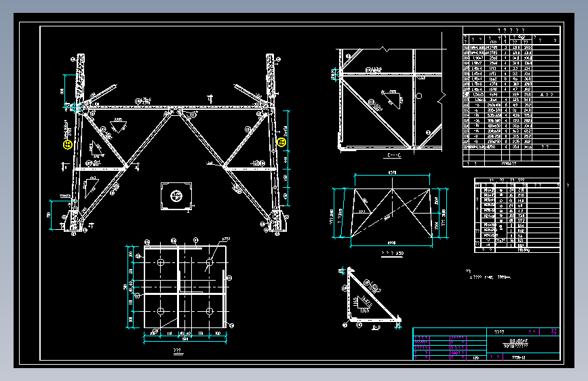Click the B-B section view label
This screenshot has height=381, width=588.
[x=376, y=327]
